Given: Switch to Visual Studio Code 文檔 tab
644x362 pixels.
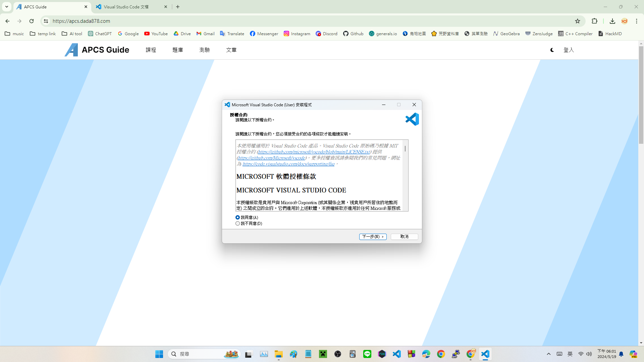Looking at the screenshot, I should 126,7.
